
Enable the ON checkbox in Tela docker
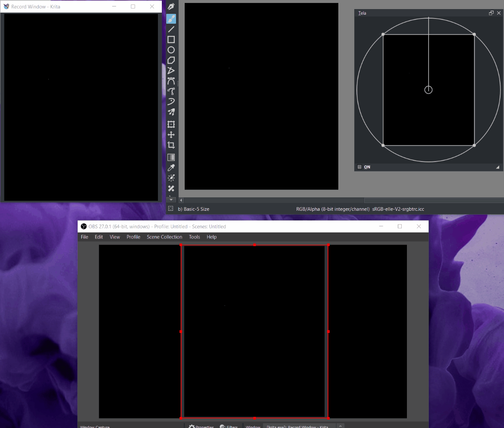click(x=359, y=167)
